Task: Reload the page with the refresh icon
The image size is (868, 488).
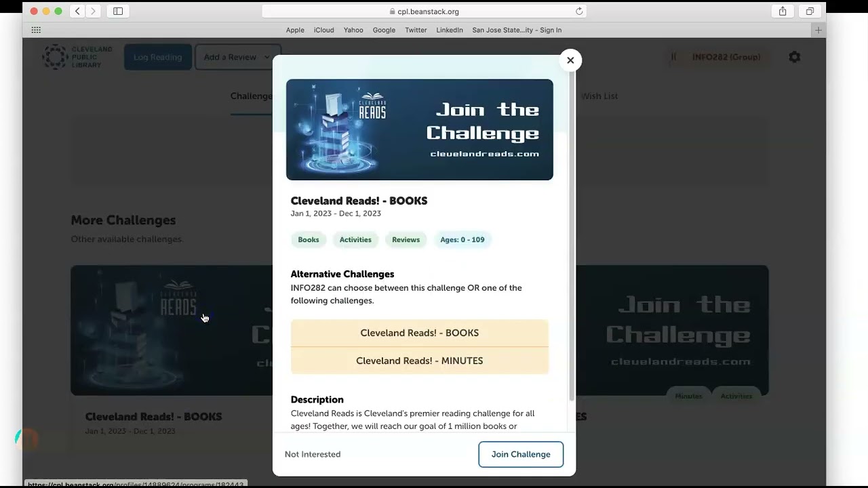Action: (579, 12)
